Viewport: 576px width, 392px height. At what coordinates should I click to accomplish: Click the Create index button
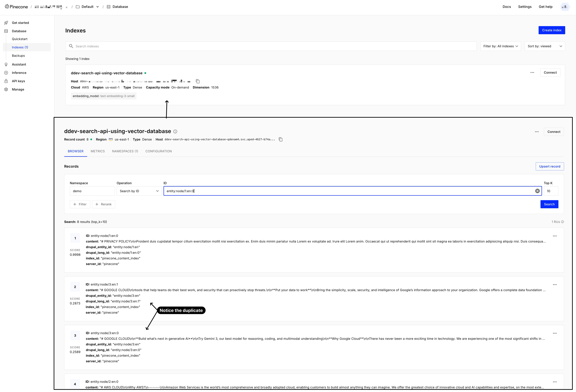click(x=551, y=30)
